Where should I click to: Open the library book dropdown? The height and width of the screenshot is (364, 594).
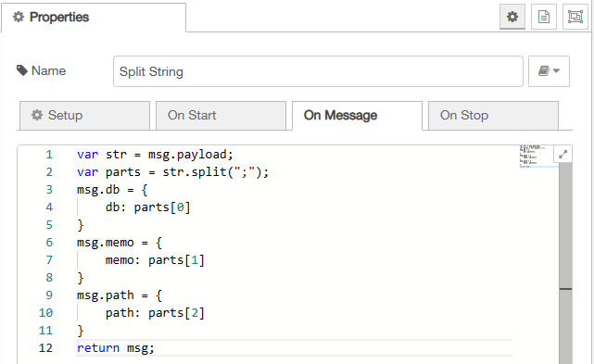[x=549, y=71]
